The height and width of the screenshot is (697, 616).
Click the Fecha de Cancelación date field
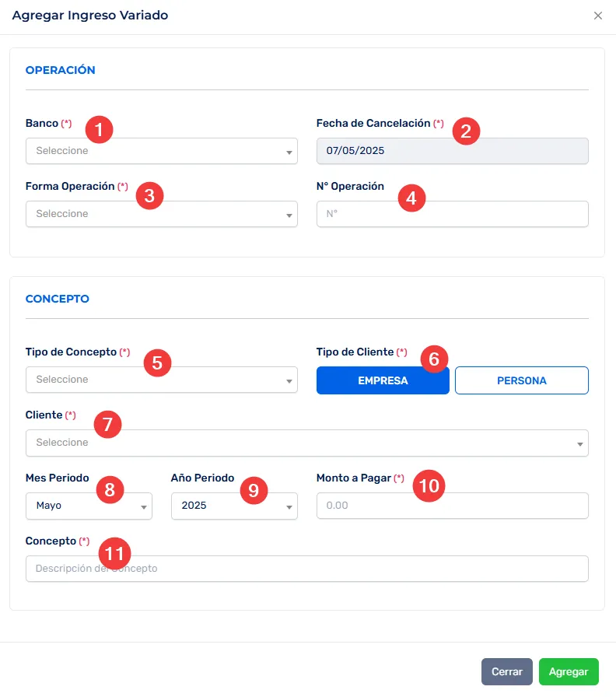pos(452,151)
